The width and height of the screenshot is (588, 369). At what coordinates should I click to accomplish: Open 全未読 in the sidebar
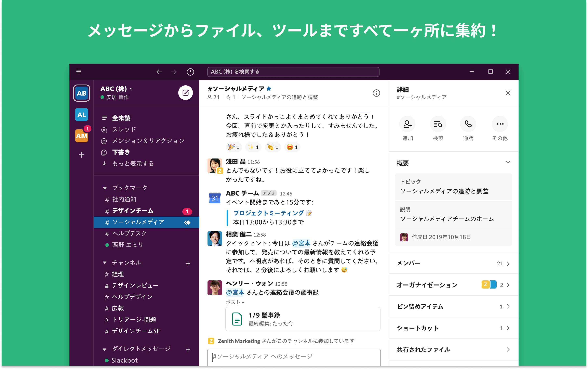pos(121,118)
